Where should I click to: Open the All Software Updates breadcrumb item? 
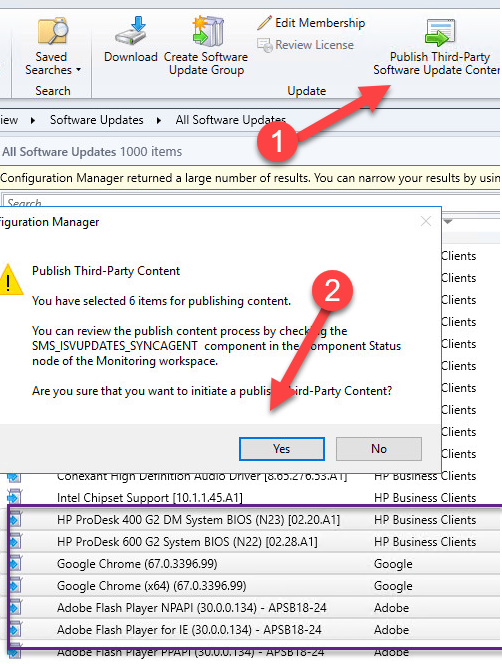click(x=230, y=120)
